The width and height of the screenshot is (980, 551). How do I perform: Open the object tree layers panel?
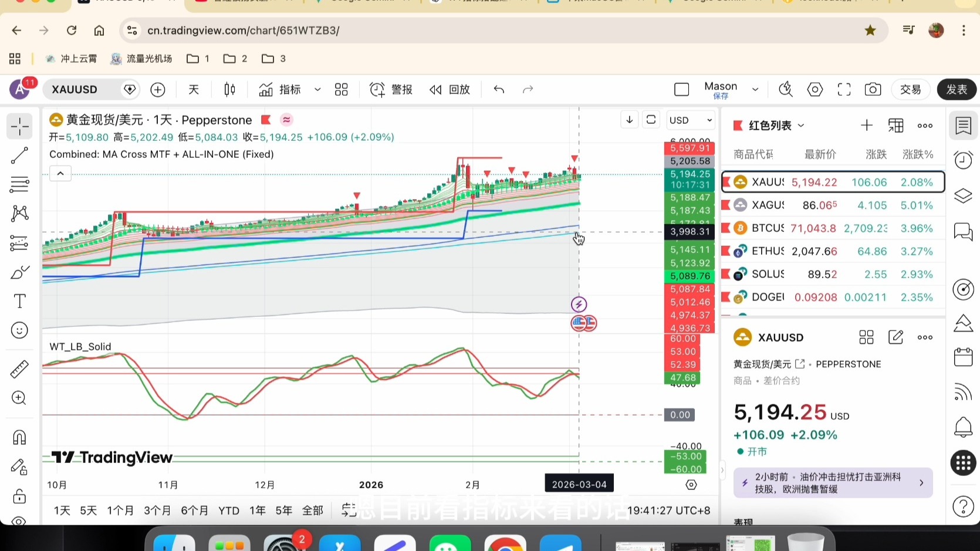click(963, 195)
